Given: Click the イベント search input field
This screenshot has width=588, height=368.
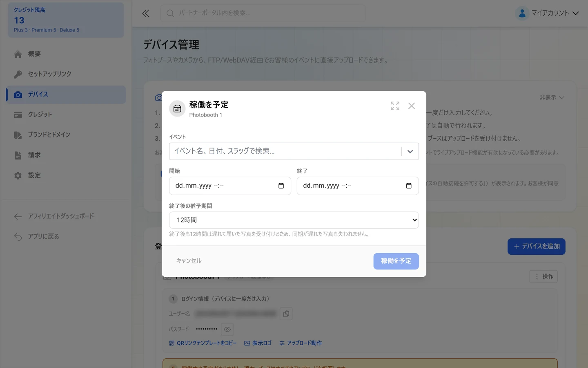Looking at the screenshot, I should click(x=285, y=151).
